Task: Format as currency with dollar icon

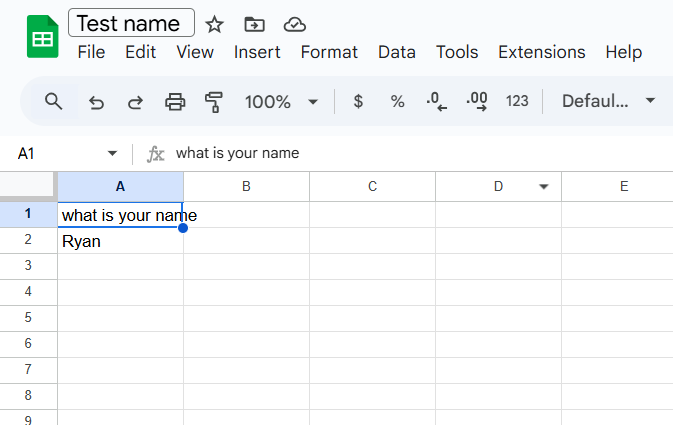Action: pyautogui.click(x=358, y=101)
